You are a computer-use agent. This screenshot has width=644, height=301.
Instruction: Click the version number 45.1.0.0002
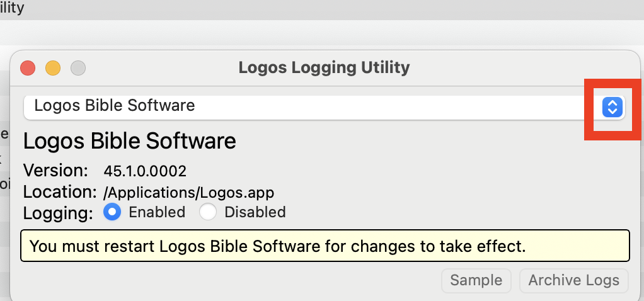[x=145, y=171]
